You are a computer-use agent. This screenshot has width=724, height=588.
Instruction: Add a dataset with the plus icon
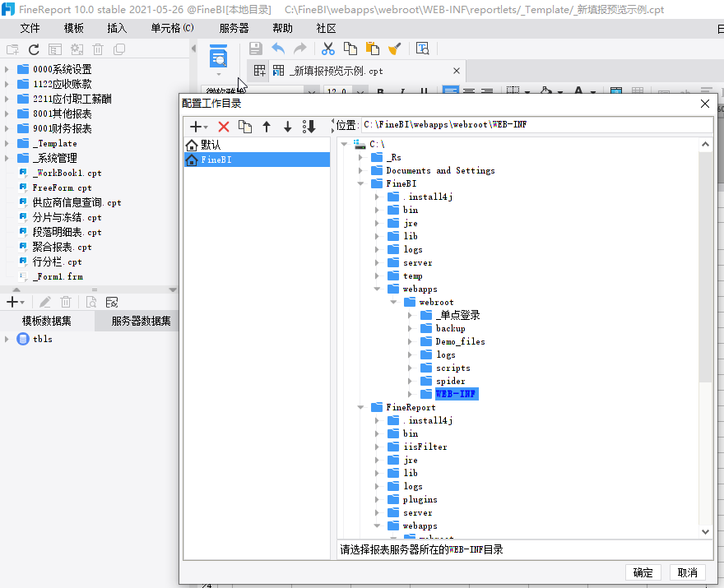(15, 303)
